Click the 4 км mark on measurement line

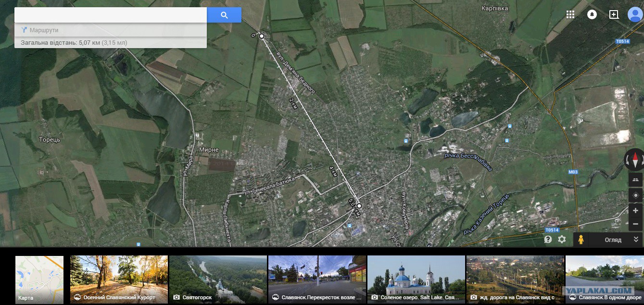(333, 171)
